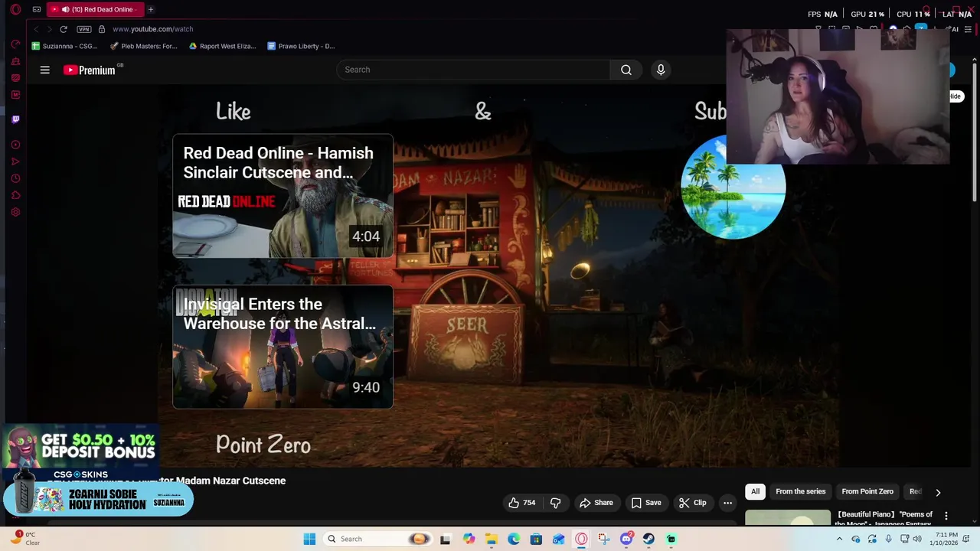The height and width of the screenshot is (551, 980).
Task: Like the video with 754 likes
Action: [521, 503]
